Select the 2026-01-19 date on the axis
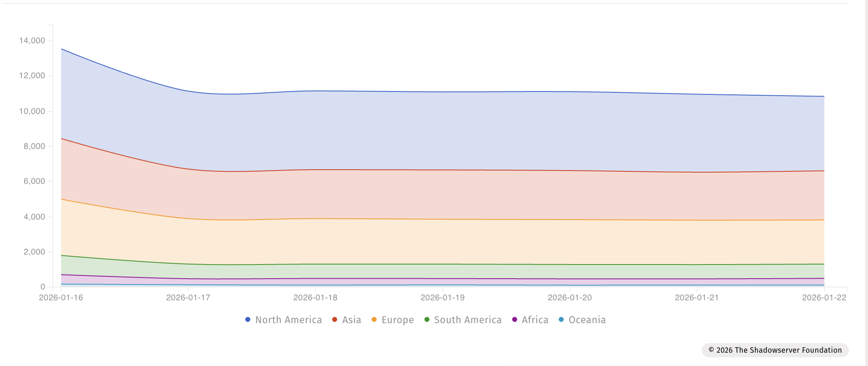The image size is (868, 366). pos(442,298)
